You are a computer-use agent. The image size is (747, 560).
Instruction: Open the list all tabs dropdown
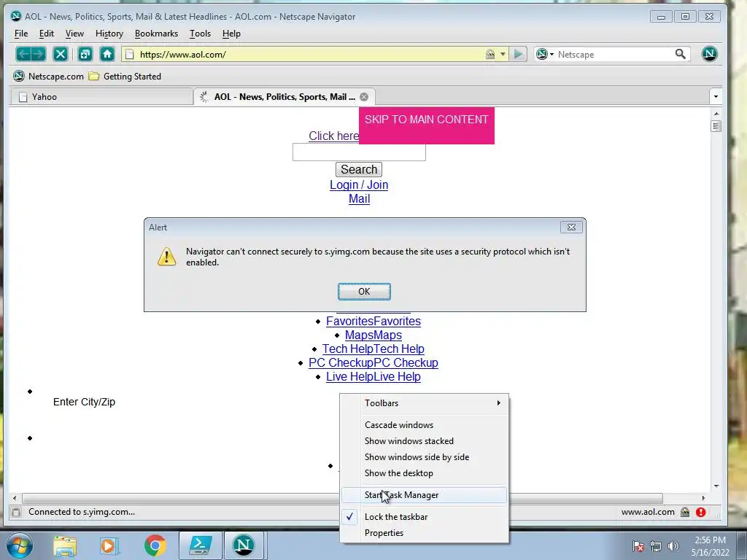click(716, 97)
